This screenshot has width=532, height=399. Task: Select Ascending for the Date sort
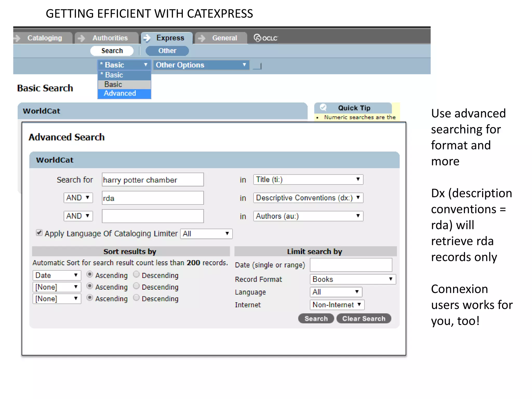click(x=90, y=274)
